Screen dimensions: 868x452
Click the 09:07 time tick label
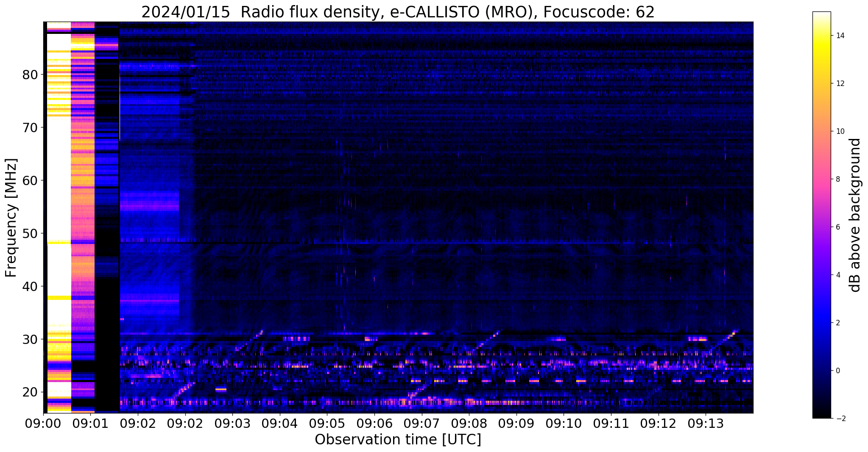click(x=422, y=424)
